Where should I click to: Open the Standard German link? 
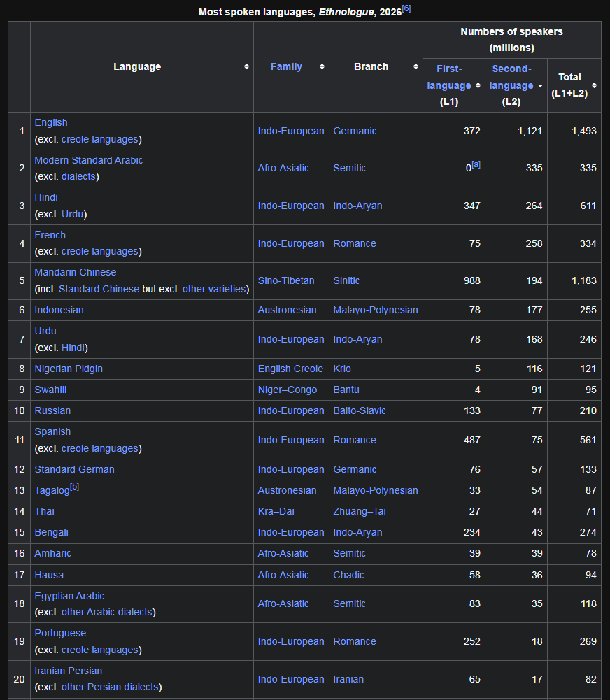74,469
